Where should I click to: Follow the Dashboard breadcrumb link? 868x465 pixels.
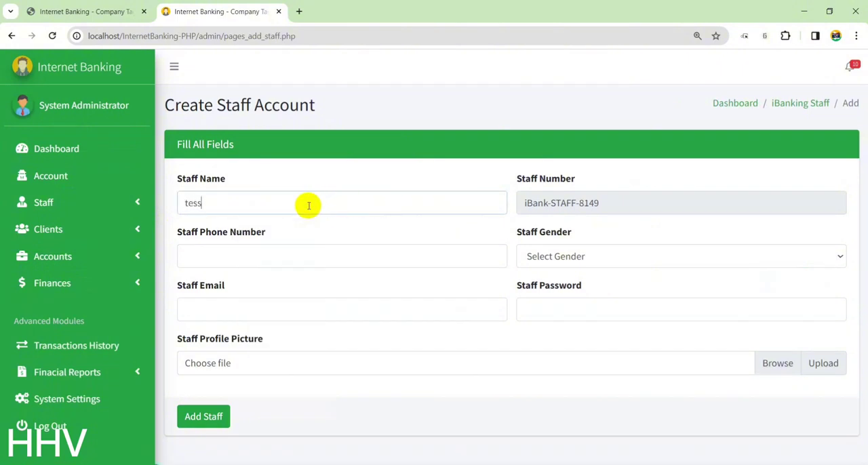click(735, 103)
